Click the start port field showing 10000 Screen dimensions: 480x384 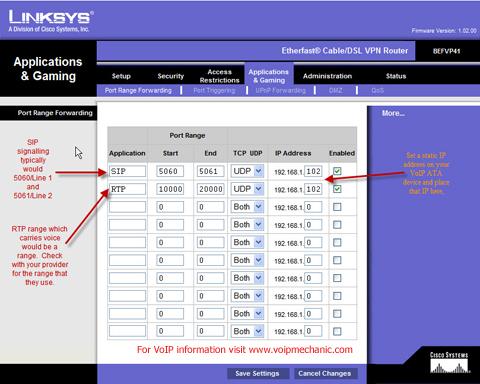pyautogui.click(x=170, y=189)
